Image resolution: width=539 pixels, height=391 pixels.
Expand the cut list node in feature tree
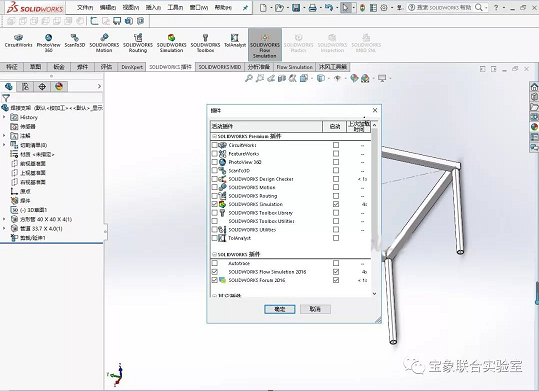click(x=4, y=145)
